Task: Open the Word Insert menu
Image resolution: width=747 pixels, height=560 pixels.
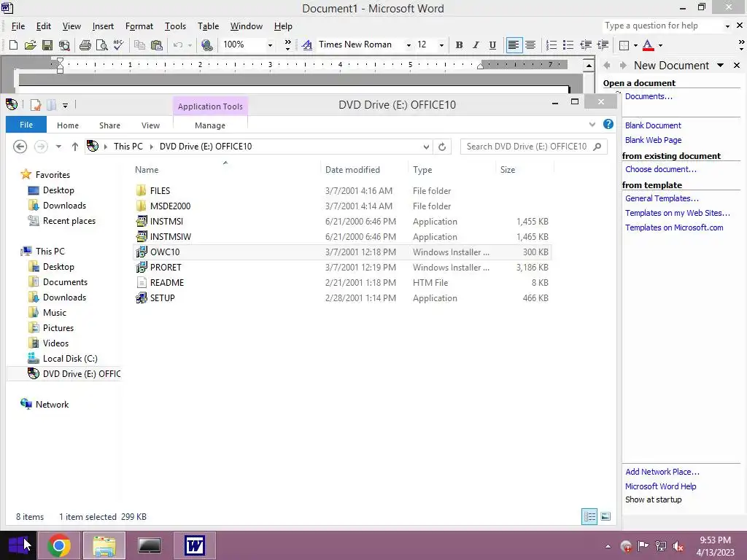Action: (103, 26)
